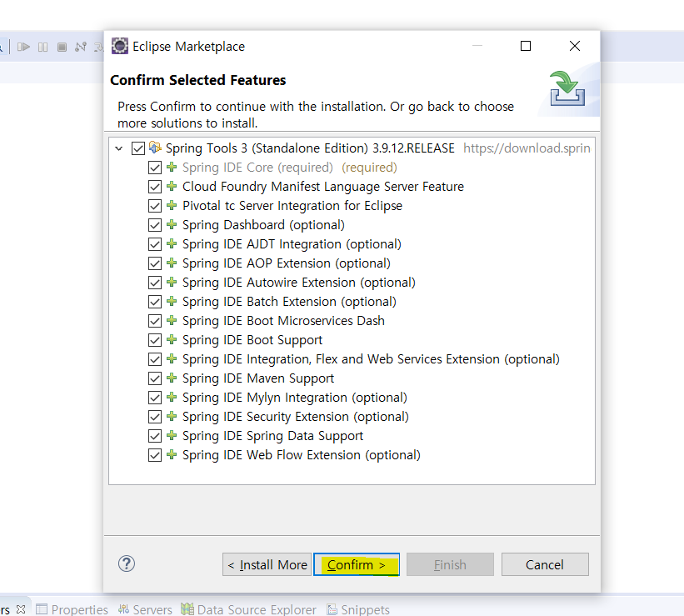Image resolution: width=684 pixels, height=616 pixels.
Task: Uncheck Spring Tools 3 (Standalone Edition) checkbox
Action: [x=138, y=148]
